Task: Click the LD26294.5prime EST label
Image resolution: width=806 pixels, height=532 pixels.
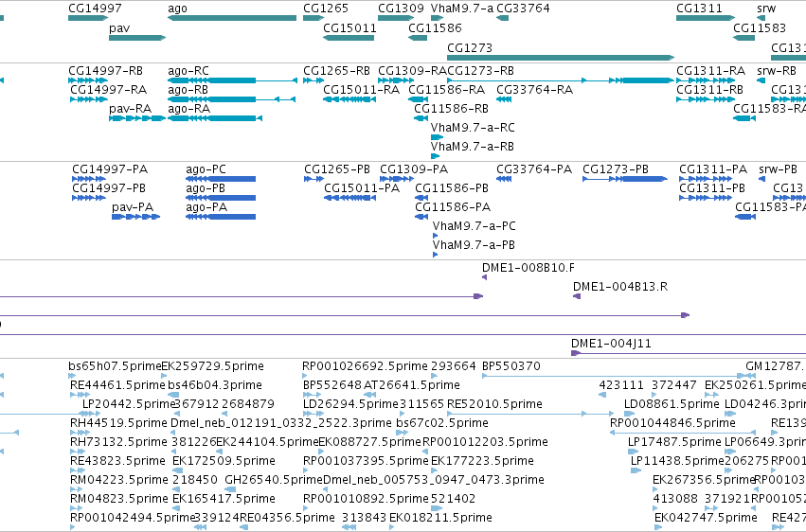Action: pos(350,404)
